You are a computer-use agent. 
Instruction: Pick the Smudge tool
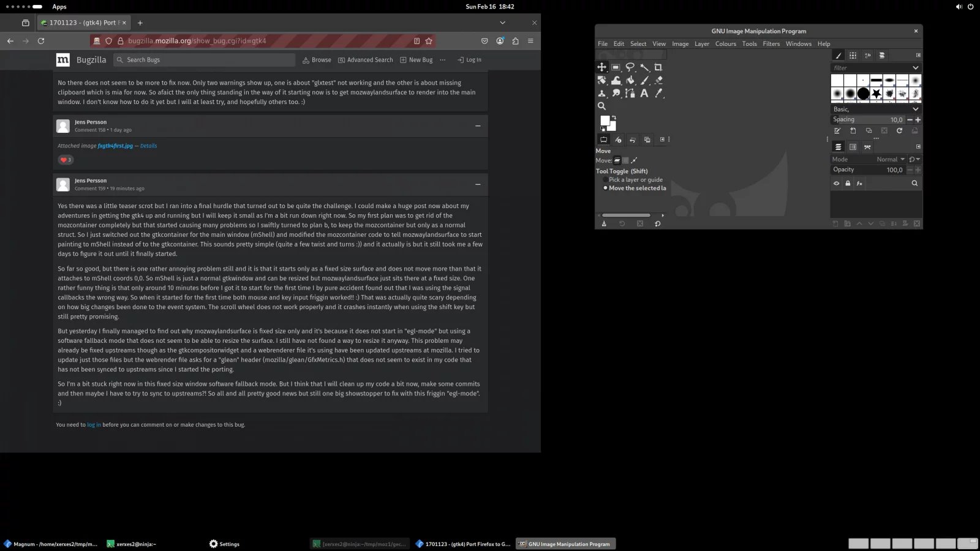[x=616, y=93]
